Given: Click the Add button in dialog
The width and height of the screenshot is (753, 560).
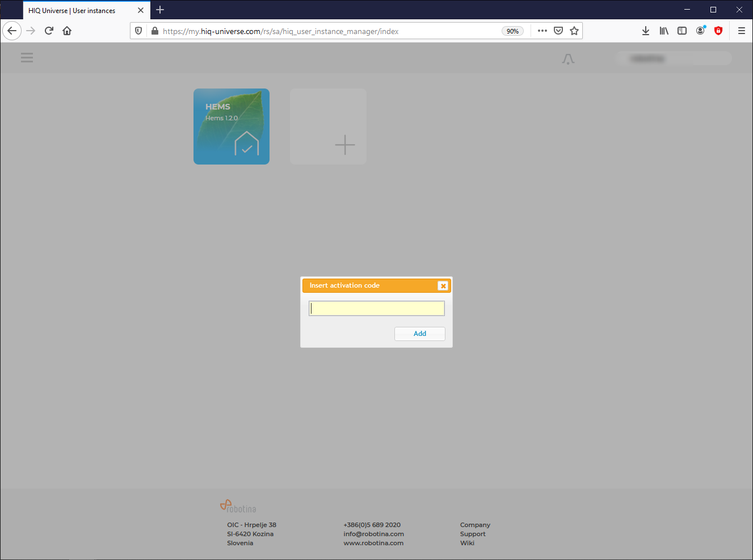Looking at the screenshot, I should pyautogui.click(x=419, y=334).
